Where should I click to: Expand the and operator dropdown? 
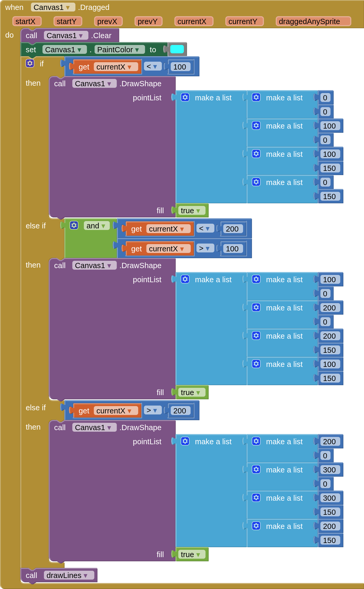point(103,226)
